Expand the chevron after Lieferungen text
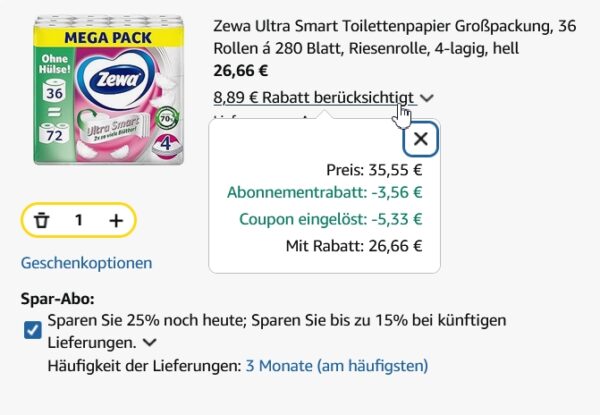The width and height of the screenshot is (600, 415). 149,343
